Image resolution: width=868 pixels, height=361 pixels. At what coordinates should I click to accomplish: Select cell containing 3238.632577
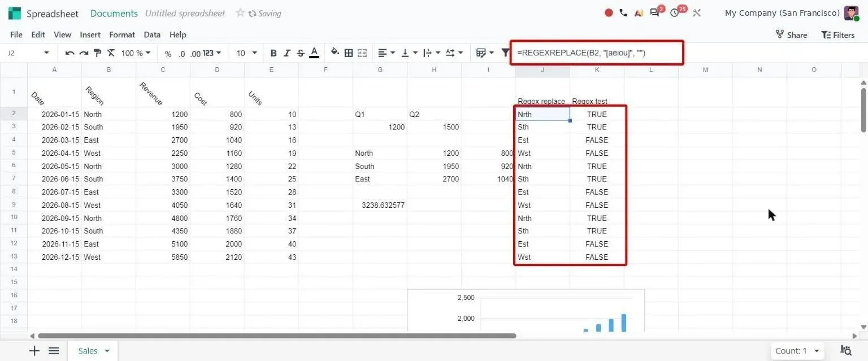coord(380,205)
